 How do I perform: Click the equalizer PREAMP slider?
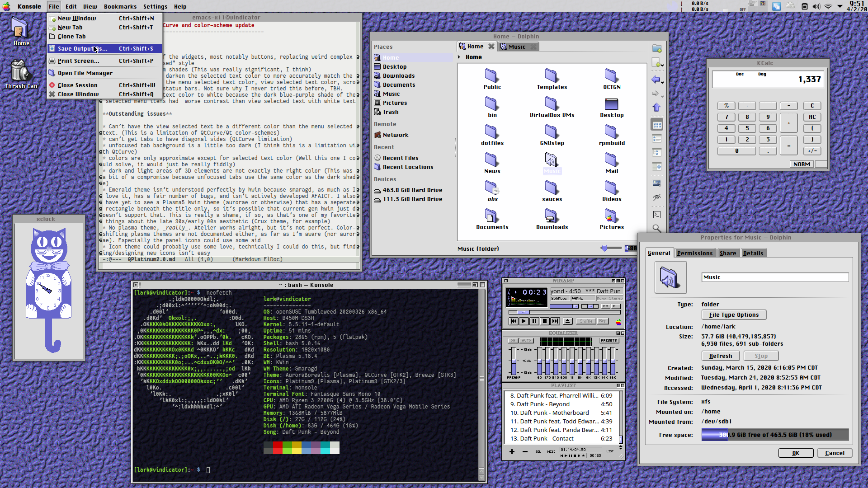point(514,361)
